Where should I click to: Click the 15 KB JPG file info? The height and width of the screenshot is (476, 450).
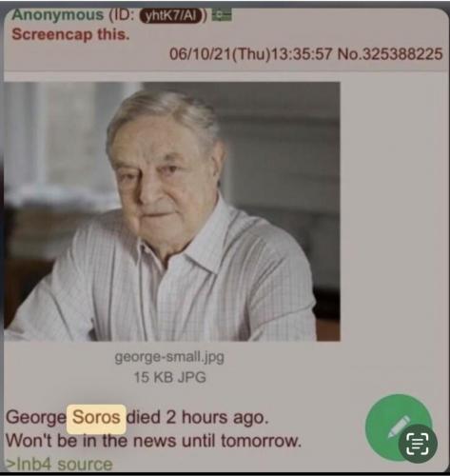click(x=169, y=377)
